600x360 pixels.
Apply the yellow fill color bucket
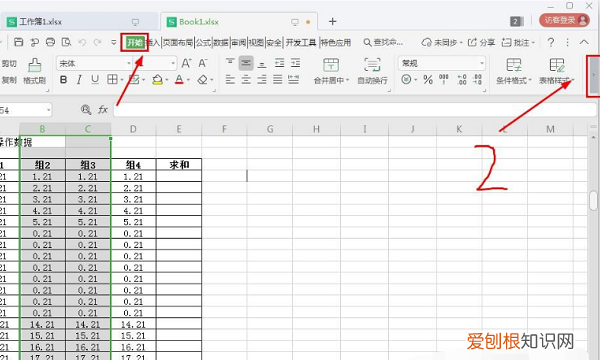[157, 80]
